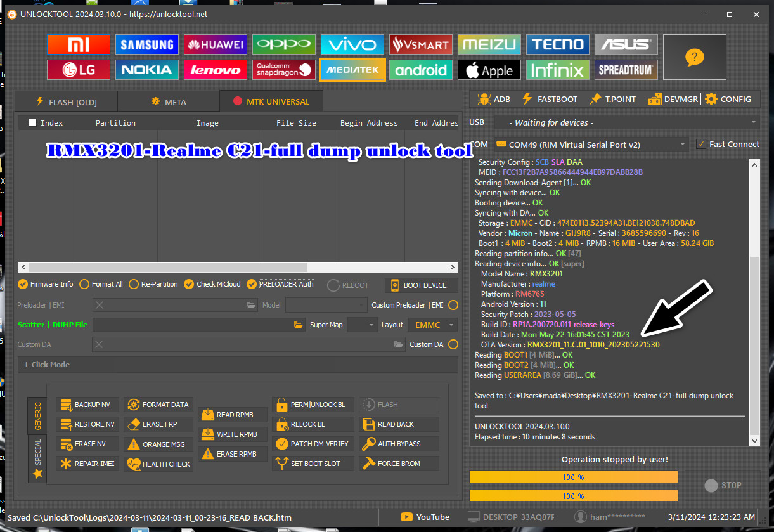Choose the Infinix brand tile
Viewport: 774px width, 532px height.
pyautogui.click(x=558, y=70)
